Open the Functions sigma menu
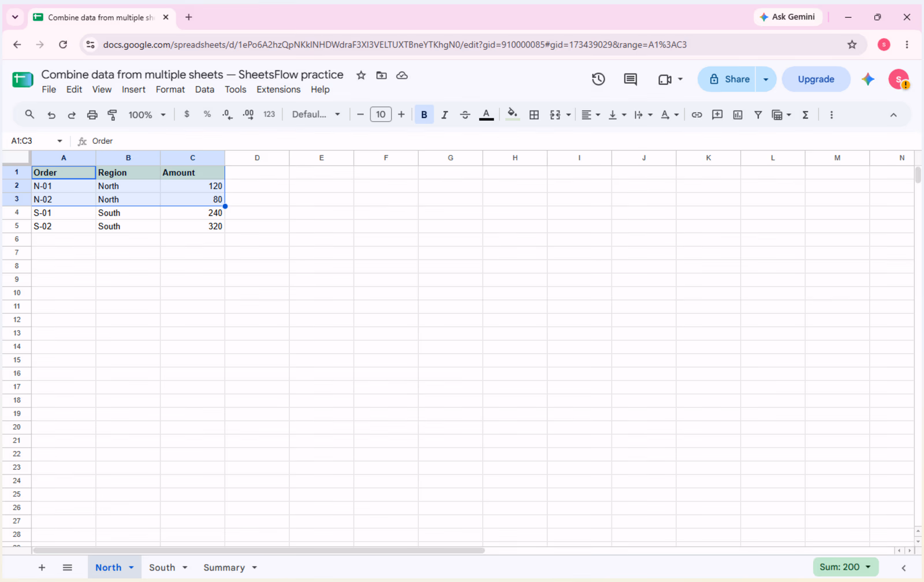This screenshot has width=924, height=582. coord(805,114)
